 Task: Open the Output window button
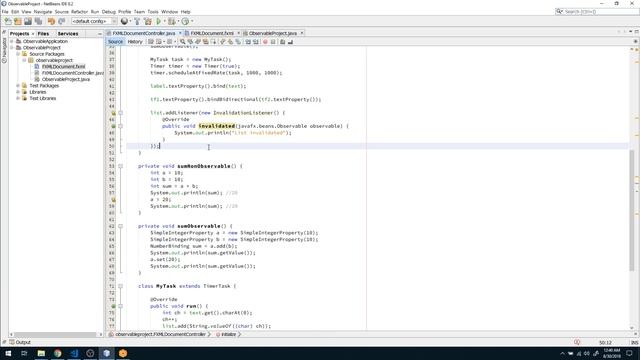click(20, 342)
